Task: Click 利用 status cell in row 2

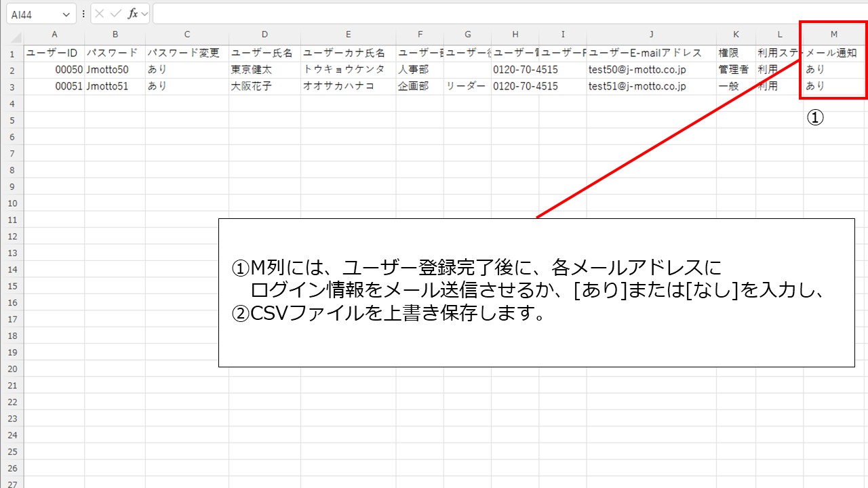Action: click(780, 70)
